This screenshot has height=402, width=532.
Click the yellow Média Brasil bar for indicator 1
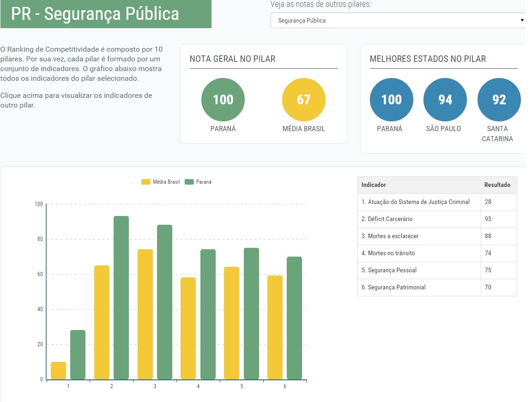(x=59, y=371)
